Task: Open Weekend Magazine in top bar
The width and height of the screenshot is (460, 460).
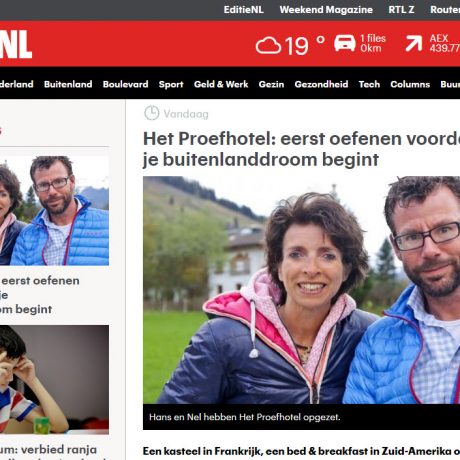Action: (x=326, y=10)
